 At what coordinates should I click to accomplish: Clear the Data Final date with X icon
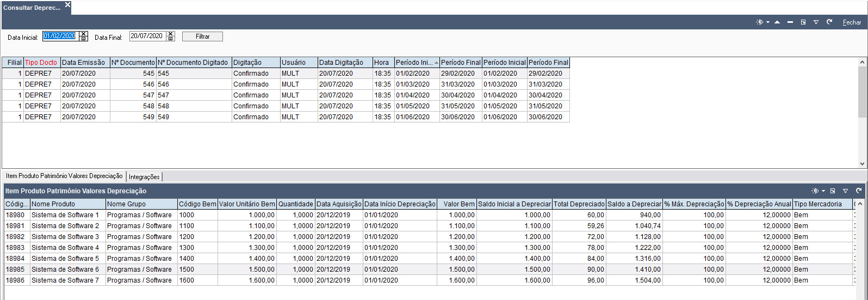point(170,34)
